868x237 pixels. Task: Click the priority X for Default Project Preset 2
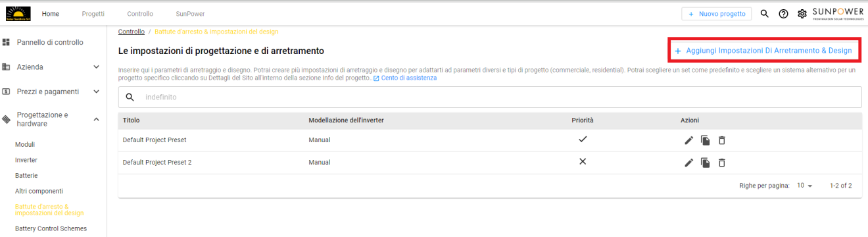tap(582, 162)
